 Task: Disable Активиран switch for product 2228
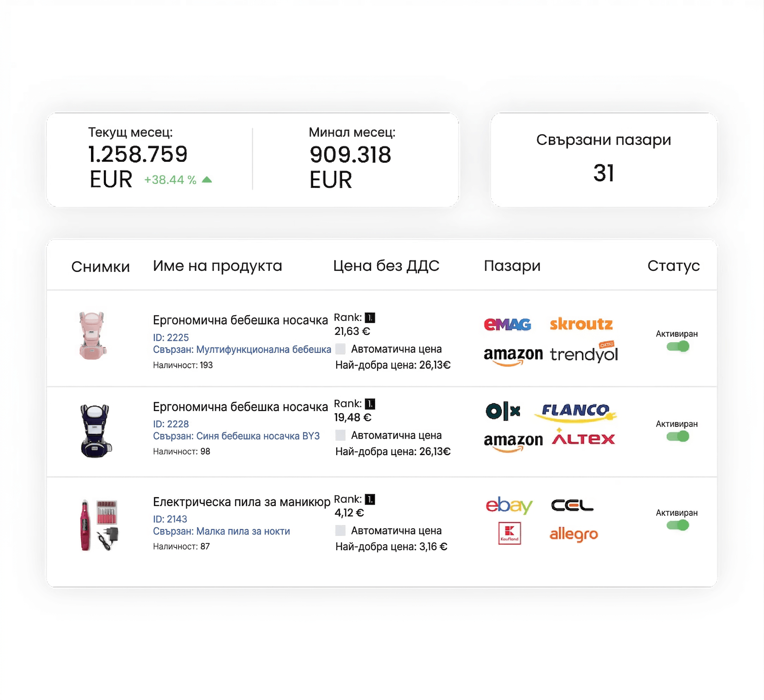[678, 436]
